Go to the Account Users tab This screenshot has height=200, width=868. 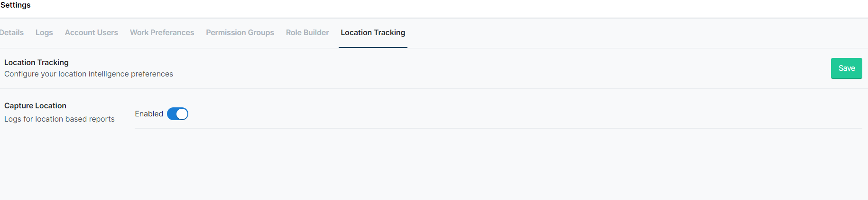pyautogui.click(x=92, y=33)
